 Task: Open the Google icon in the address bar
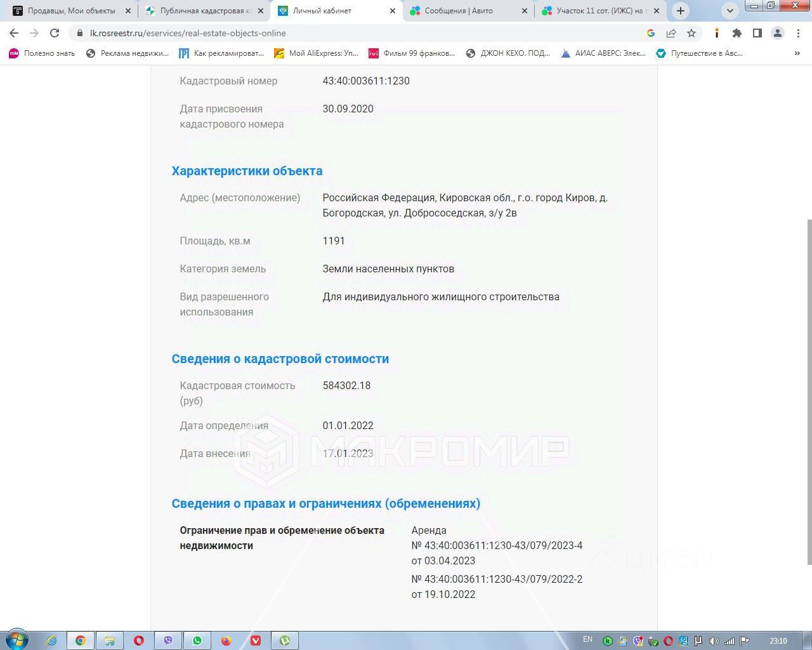pos(651,33)
